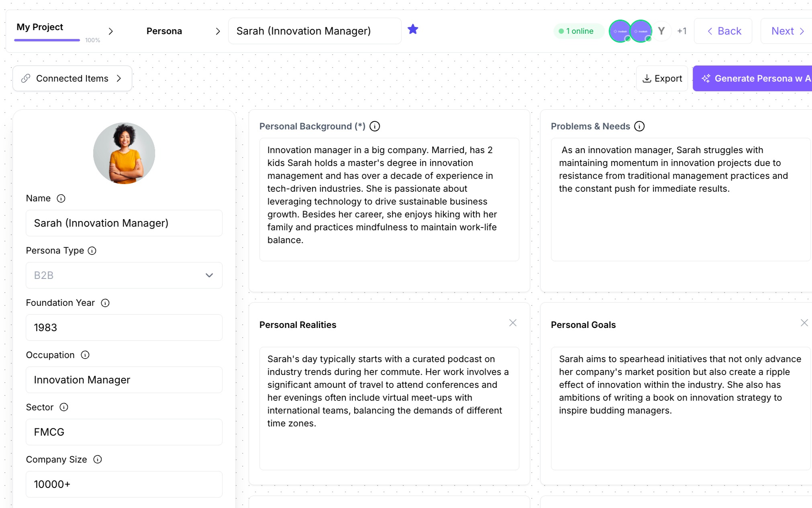The width and height of the screenshot is (812, 508).
Task: Expand the +1 additional collaborators
Action: [x=682, y=31]
